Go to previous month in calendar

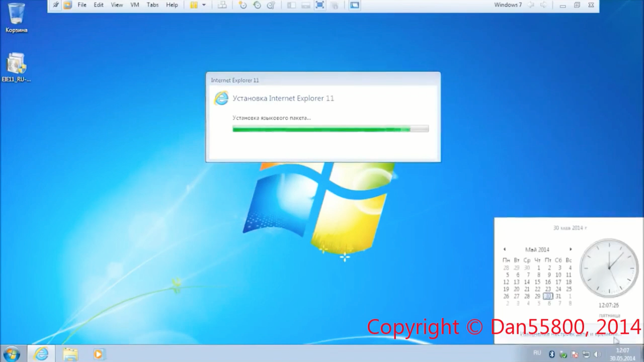[x=505, y=249]
